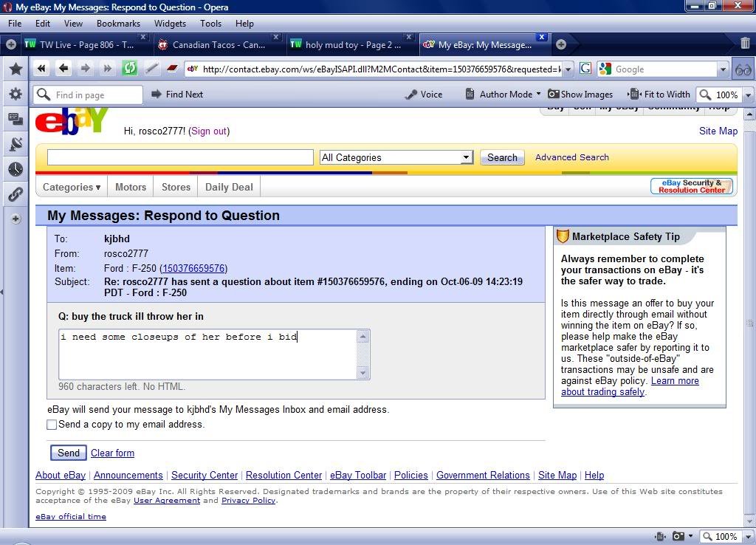This screenshot has height=545, width=756.
Task: Open the Daily Deal tab
Action: [229, 187]
